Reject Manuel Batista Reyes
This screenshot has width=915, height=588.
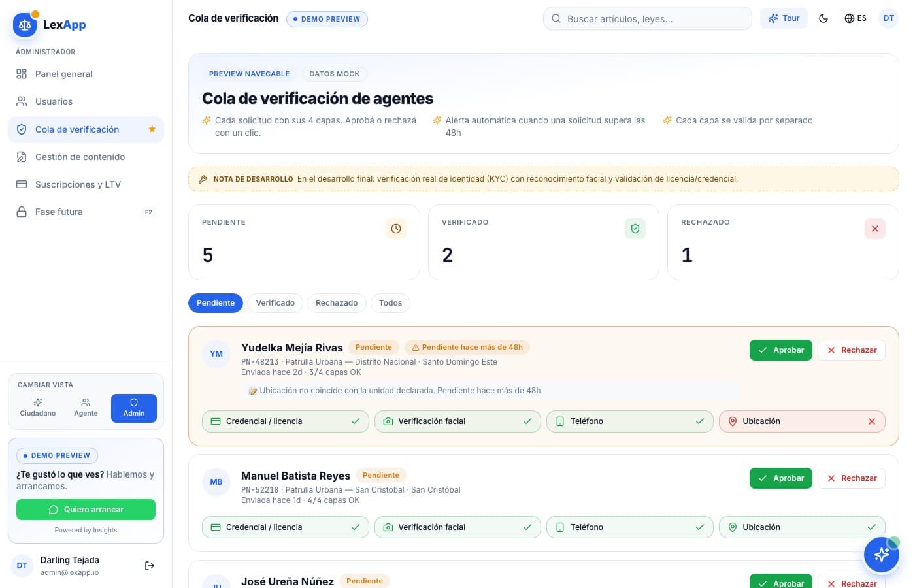click(852, 478)
